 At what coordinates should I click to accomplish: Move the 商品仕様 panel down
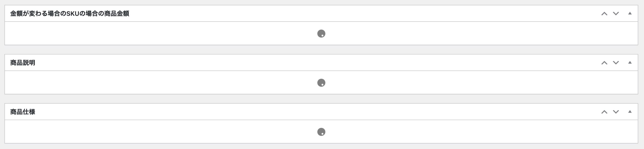pos(616,112)
